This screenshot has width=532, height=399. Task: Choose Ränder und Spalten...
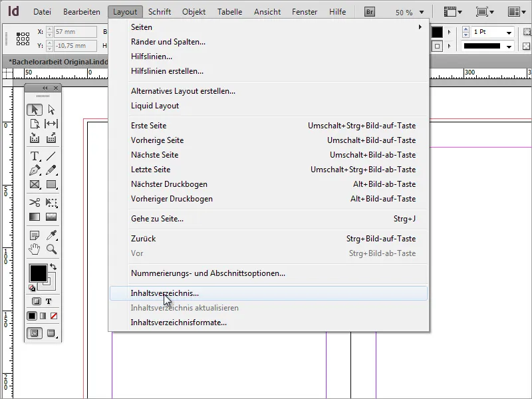[x=269, y=42]
